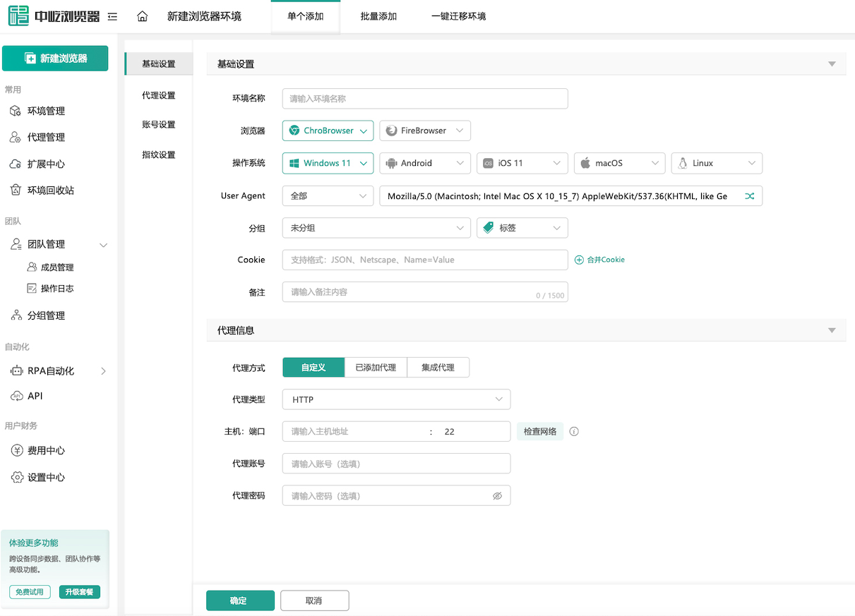Toggle password visibility eye icon
This screenshot has height=616, width=855.
tap(497, 496)
